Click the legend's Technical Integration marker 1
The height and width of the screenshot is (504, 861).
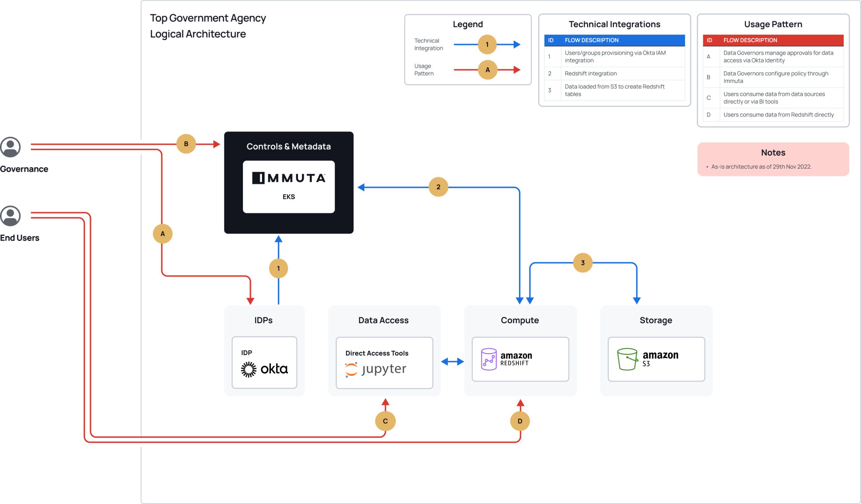click(x=487, y=44)
